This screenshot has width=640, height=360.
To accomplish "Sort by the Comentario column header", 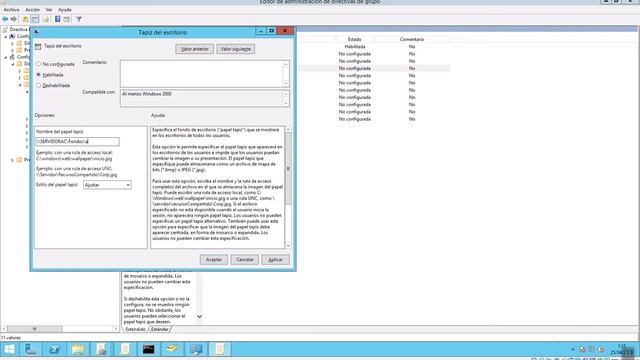I will [412, 39].
